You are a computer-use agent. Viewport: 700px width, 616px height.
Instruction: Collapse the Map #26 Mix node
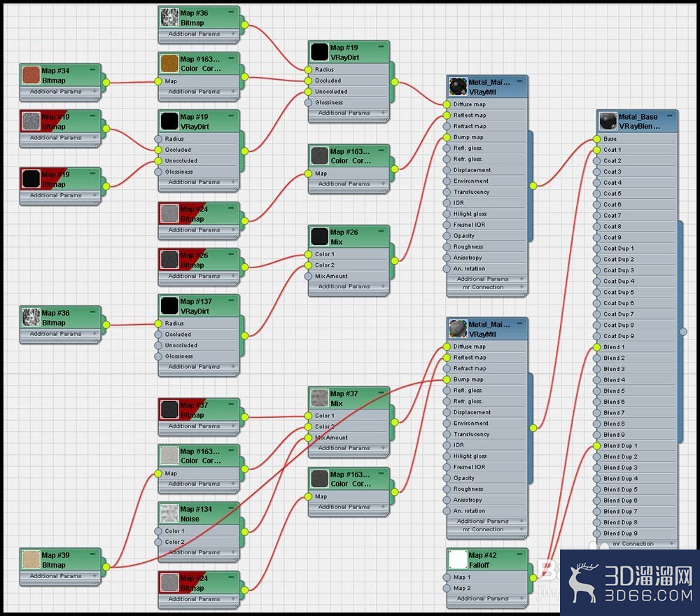(381, 232)
